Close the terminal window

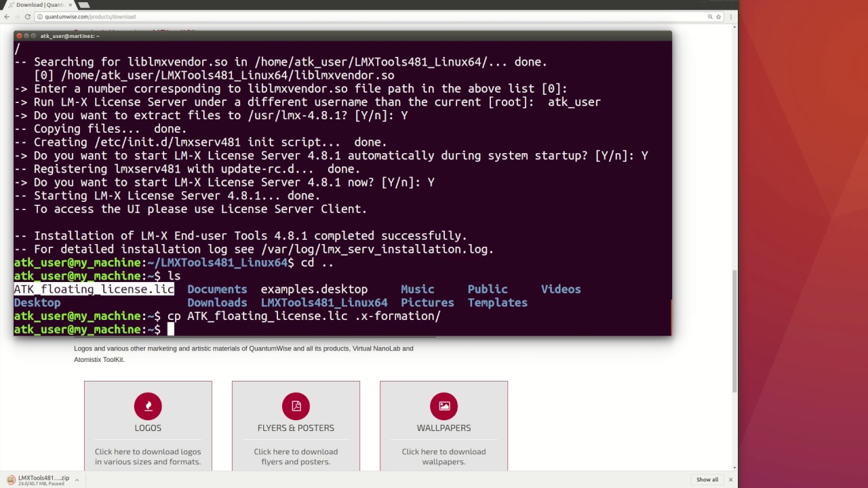[18, 36]
